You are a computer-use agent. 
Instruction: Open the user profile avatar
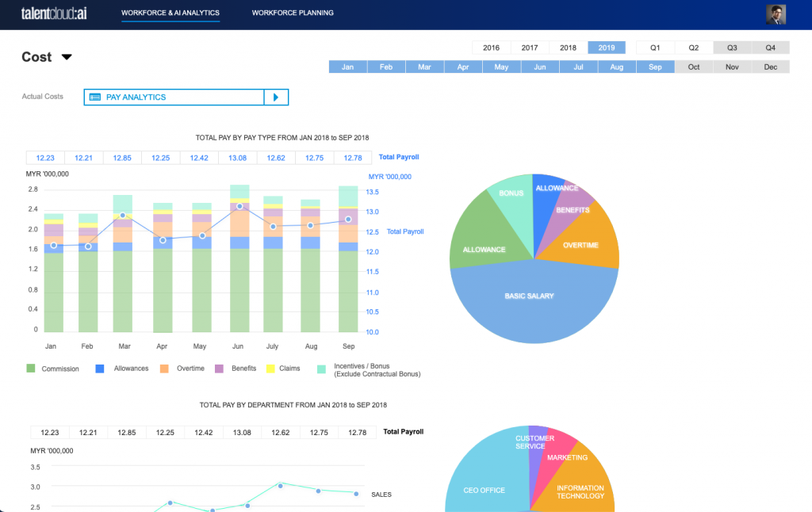coord(776,13)
